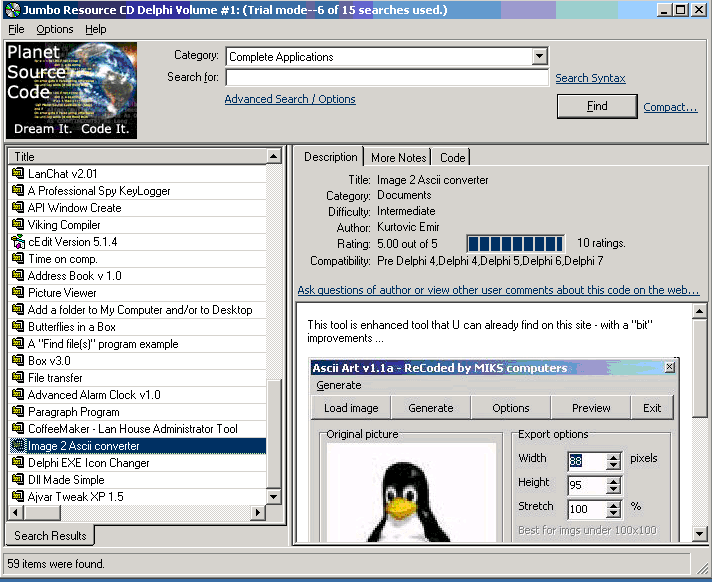Click the icon next to Address Book v 1.0
The image size is (712, 582).
point(18,275)
